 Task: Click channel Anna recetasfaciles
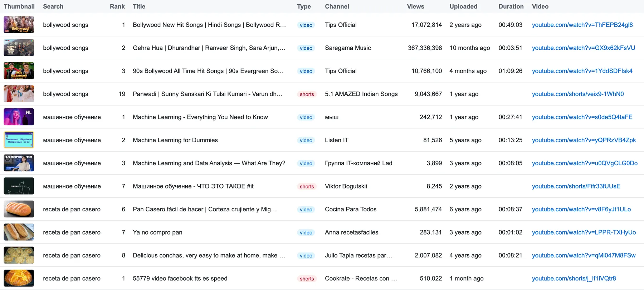coord(351,232)
